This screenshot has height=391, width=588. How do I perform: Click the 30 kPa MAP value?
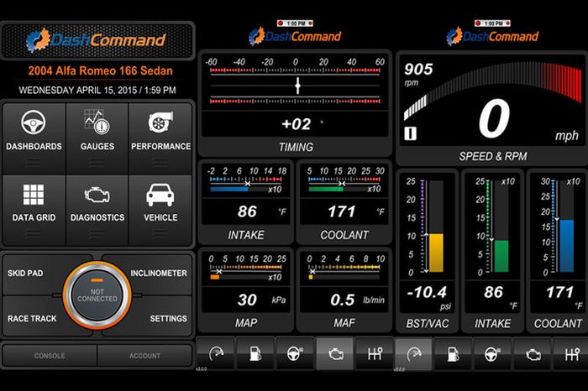[x=247, y=300]
